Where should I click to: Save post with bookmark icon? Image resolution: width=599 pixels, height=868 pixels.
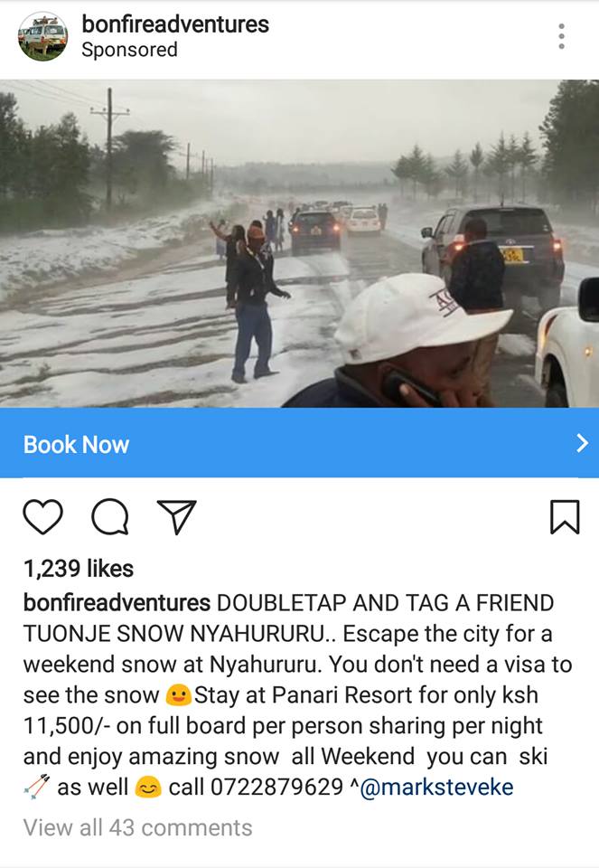pos(565,516)
